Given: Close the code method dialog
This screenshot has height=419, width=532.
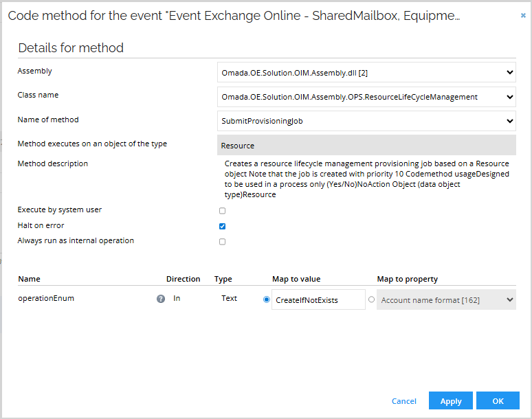Looking at the screenshot, I should [522, 15].
